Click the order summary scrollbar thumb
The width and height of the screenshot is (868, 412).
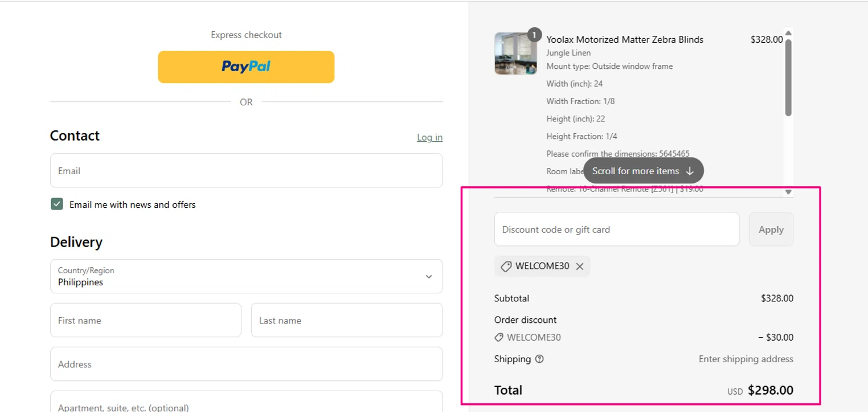tap(788, 77)
